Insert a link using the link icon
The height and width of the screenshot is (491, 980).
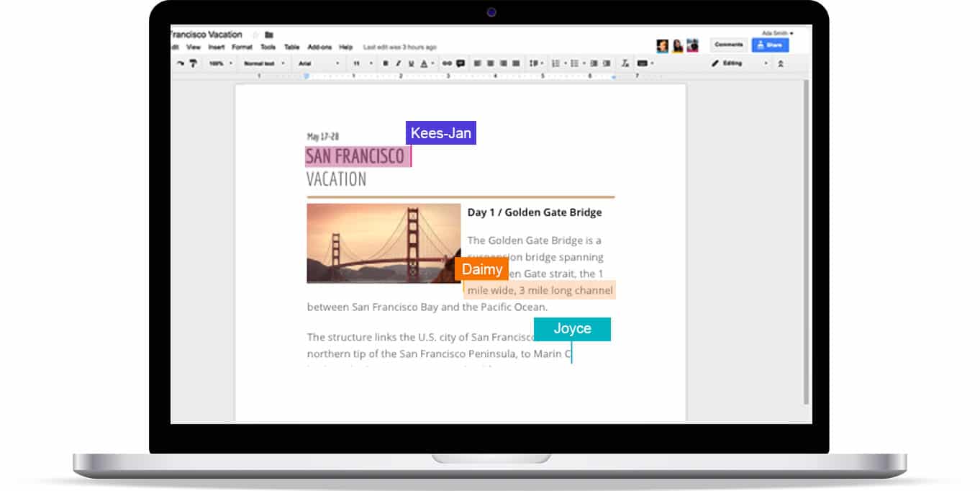click(447, 63)
